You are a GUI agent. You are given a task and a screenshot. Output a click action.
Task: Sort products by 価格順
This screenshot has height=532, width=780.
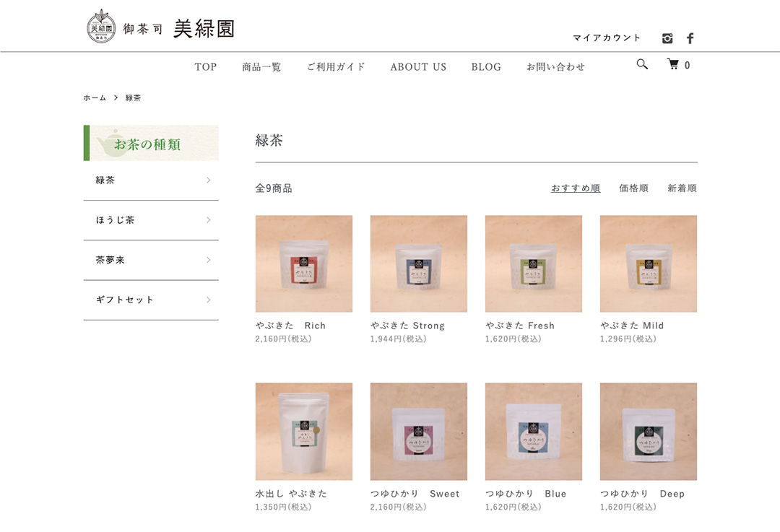point(633,188)
